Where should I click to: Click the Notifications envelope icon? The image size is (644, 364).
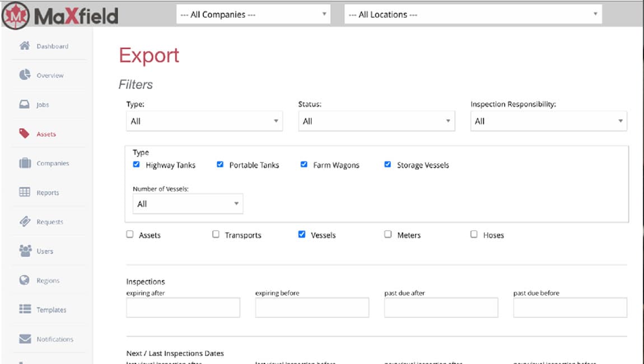pos(25,339)
